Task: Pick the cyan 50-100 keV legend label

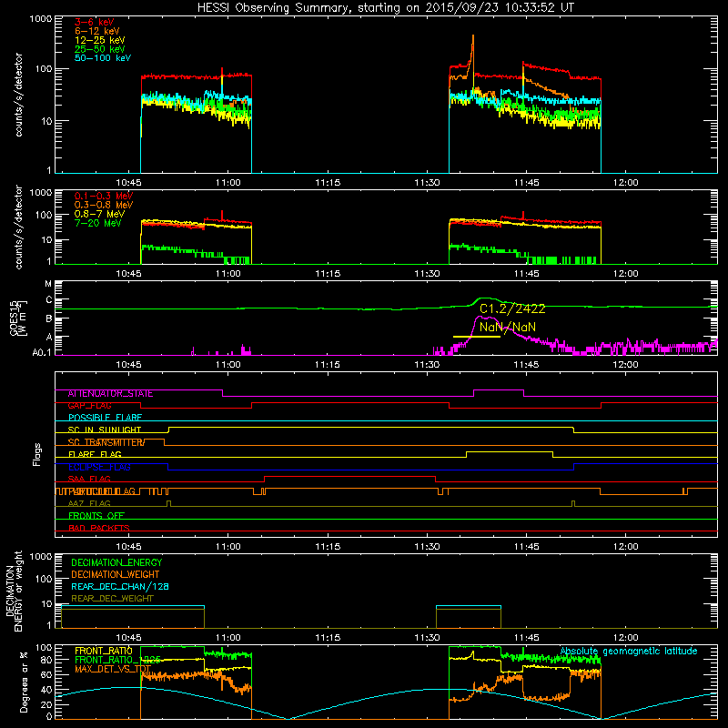Action: coord(103,58)
